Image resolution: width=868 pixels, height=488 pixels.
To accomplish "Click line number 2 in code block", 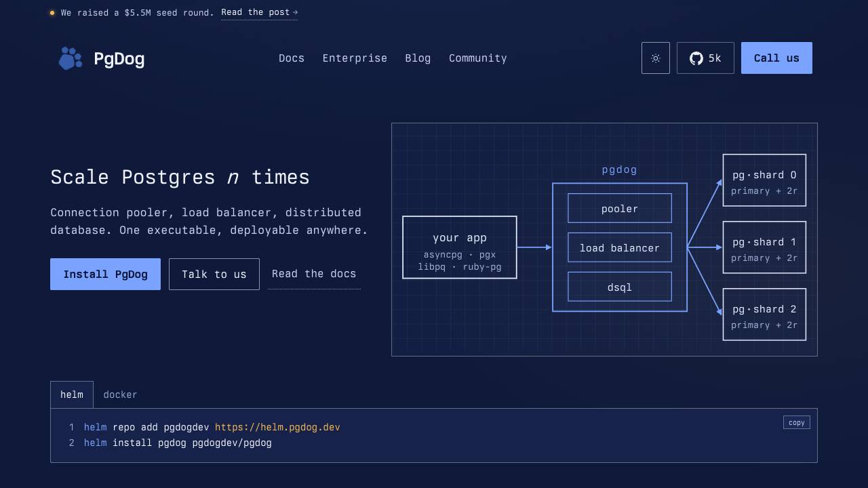I will click(x=71, y=443).
